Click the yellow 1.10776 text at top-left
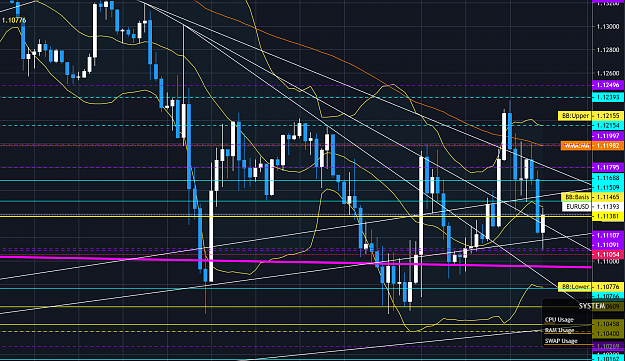Viewport: 625px width, 361px height. (14, 20)
